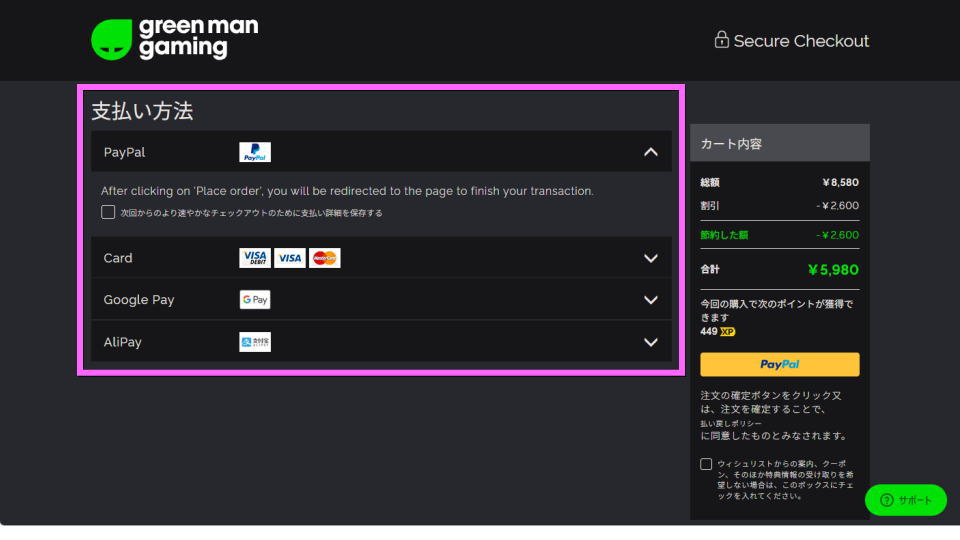Click the Visa Debit card icon

[x=255, y=258]
